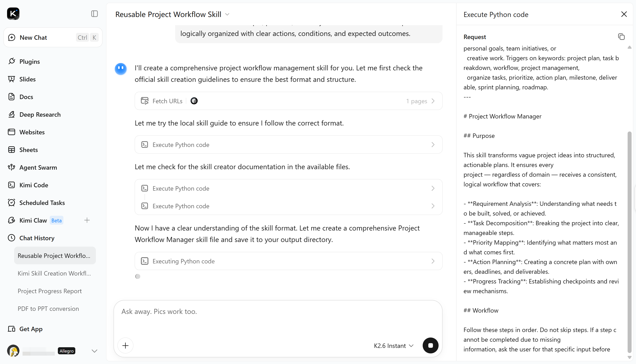The height and width of the screenshot is (364, 636).
Task: Add a new Kimi Claw with plus icon
Action: point(87,220)
